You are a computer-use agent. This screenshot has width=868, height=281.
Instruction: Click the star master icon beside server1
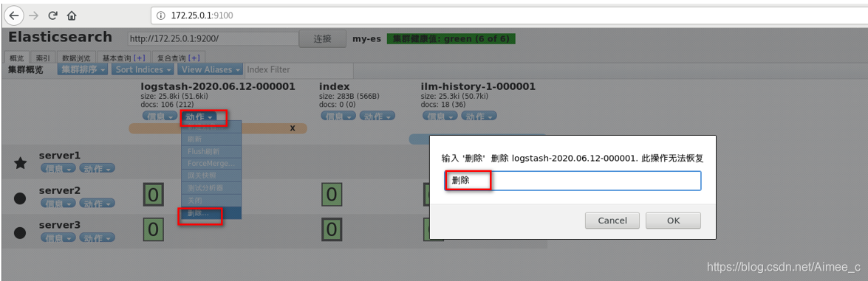(20, 163)
